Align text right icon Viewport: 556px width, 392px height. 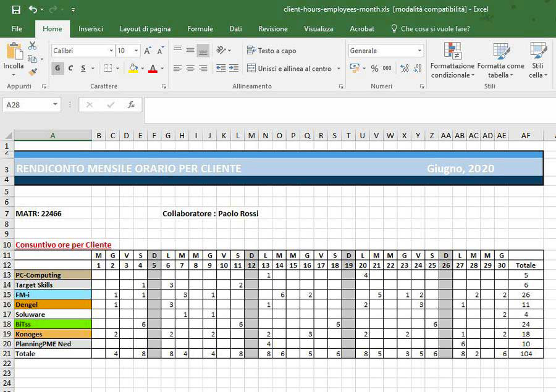click(x=203, y=68)
